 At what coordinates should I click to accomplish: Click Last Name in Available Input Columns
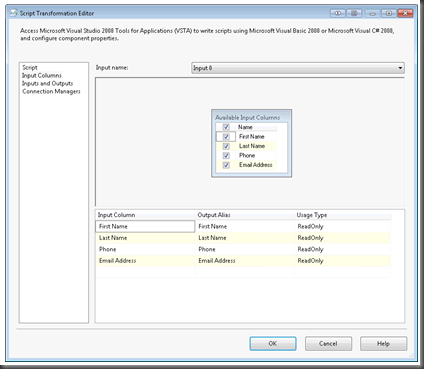coord(252,146)
